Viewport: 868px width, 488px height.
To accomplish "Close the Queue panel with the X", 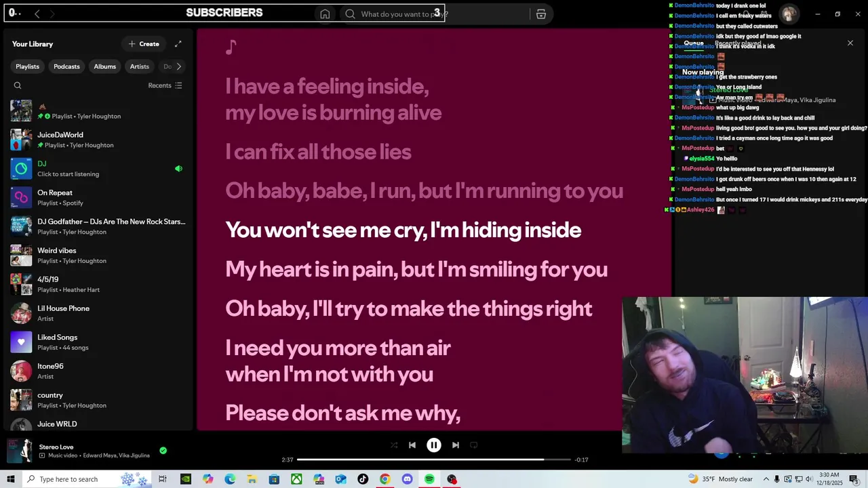I will click(850, 43).
